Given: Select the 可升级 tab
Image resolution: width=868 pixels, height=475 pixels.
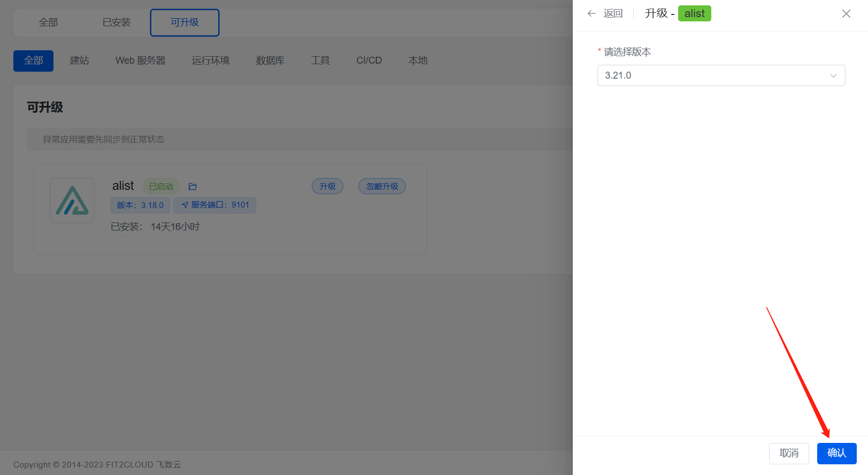Looking at the screenshot, I should pyautogui.click(x=185, y=22).
